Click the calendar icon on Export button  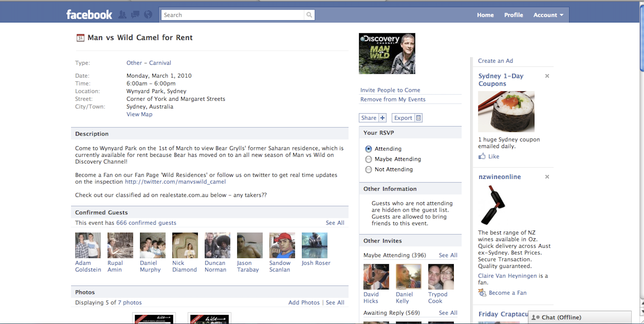click(x=418, y=118)
